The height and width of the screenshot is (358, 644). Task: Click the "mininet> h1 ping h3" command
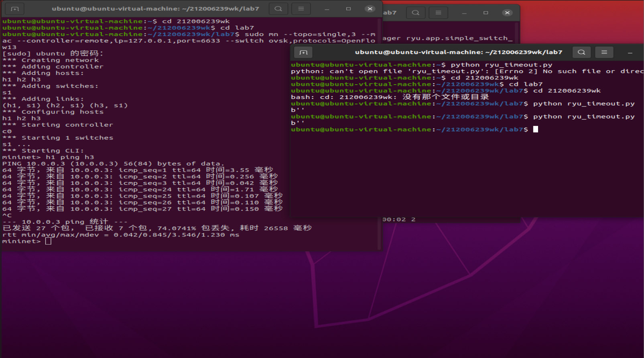48,157
